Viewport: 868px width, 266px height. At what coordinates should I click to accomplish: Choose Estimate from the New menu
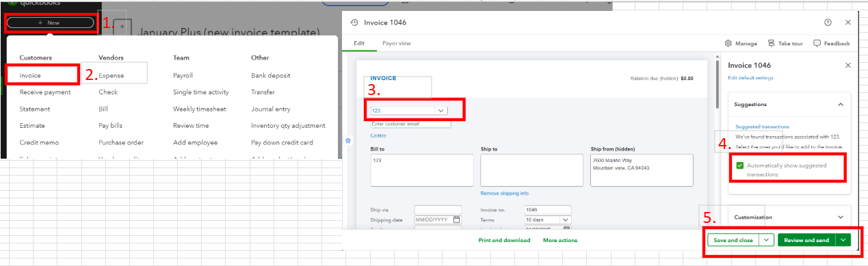[x=32, y=126]
